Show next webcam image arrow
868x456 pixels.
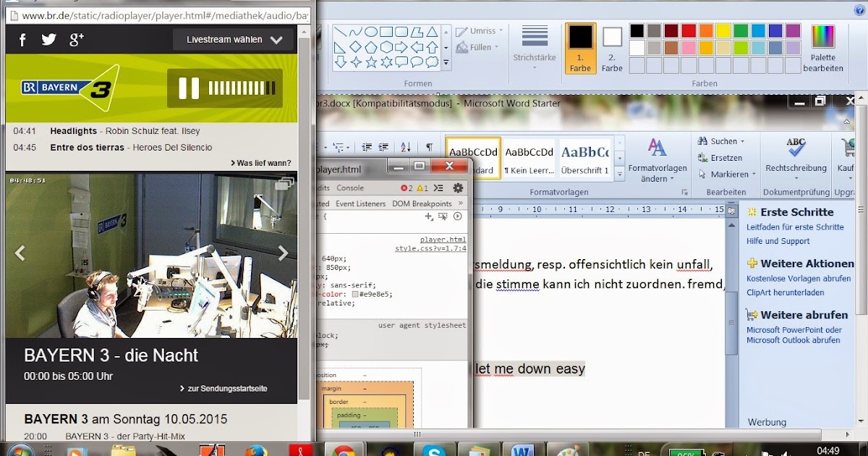(x=283, y=253)
